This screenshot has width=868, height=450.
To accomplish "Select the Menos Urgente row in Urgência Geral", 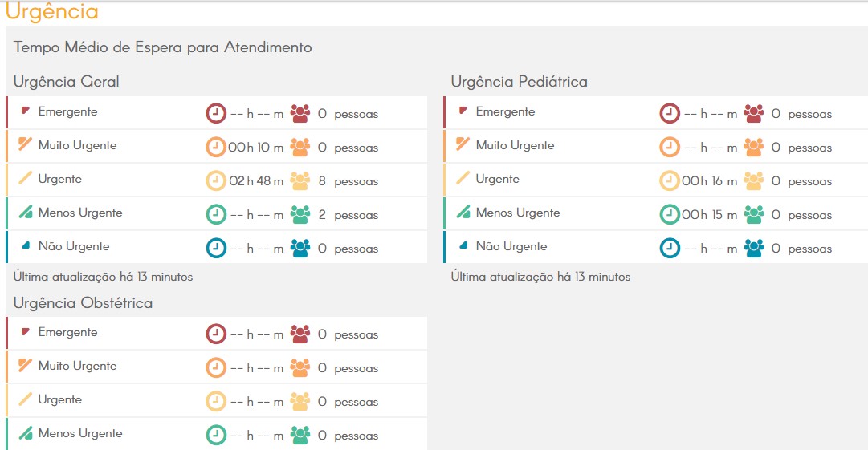I will tap(217, 214).
